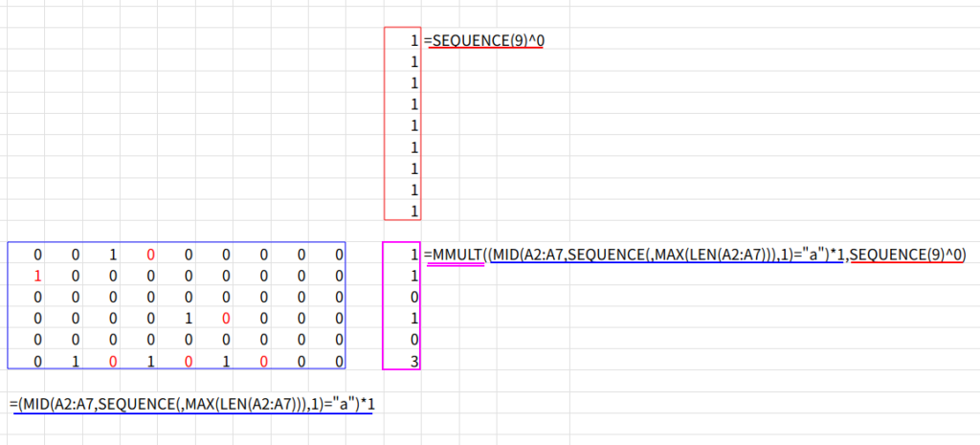Click the MMULT formula text
This screenshot has width=980, height=445.
(x=694, y=255)
